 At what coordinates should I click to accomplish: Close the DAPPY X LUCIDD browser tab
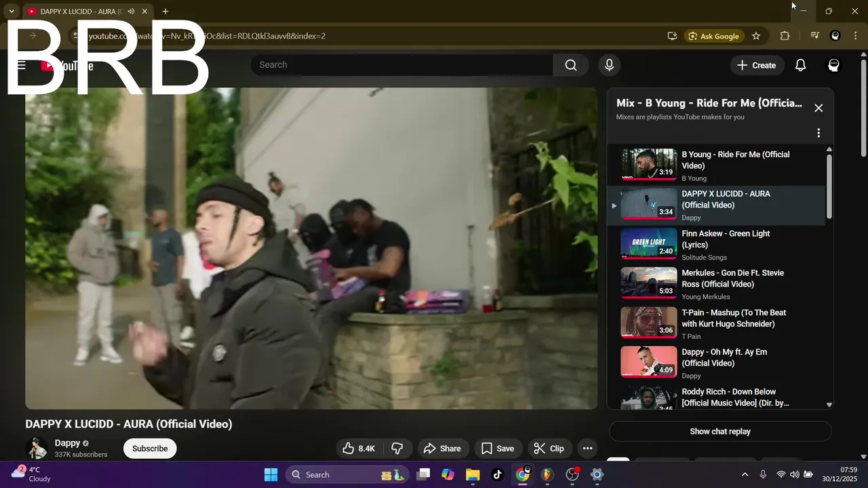[x=144, y=12]
